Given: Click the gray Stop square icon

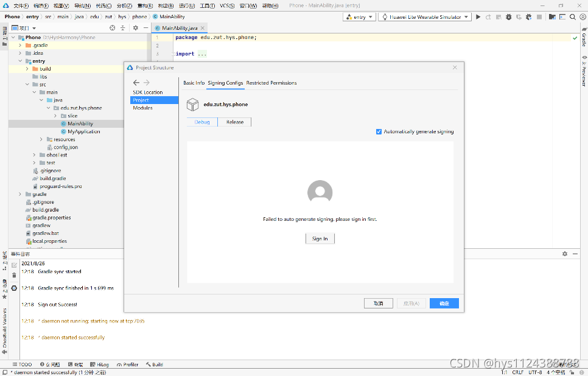Looking at the screenshot, I should click(539, 17).
